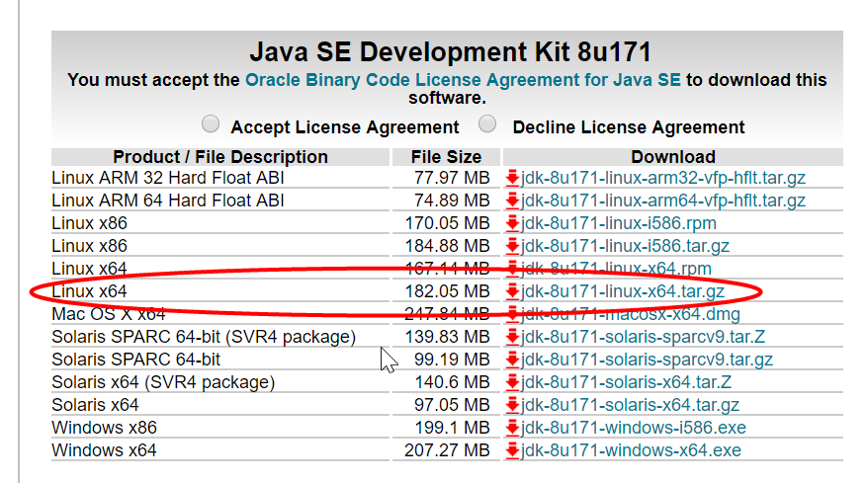Image resolution: width=868 pixels, height=483 pixels.
Task: Click red download arrow for macosx-x64.dmg
Action: [x=512, y=314]
